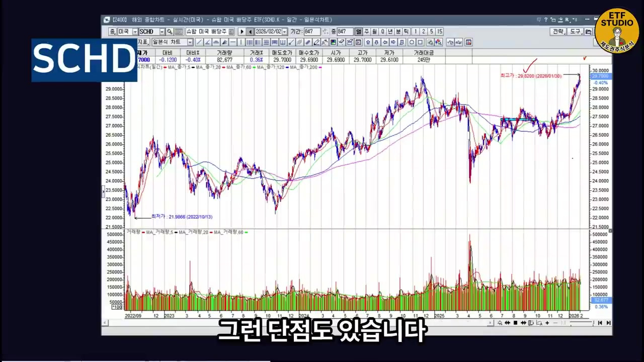Select the eraser tool in toolbar

tap(342, 42)
